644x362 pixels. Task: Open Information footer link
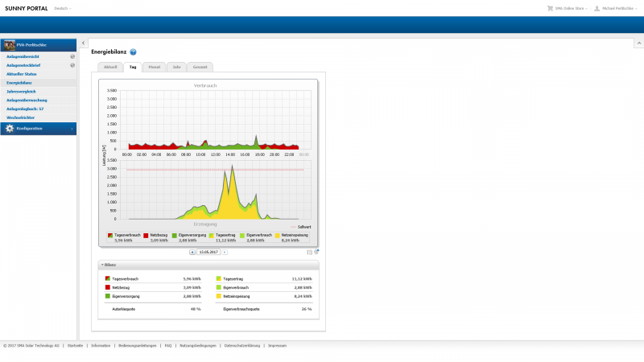(x=101, y=346)
